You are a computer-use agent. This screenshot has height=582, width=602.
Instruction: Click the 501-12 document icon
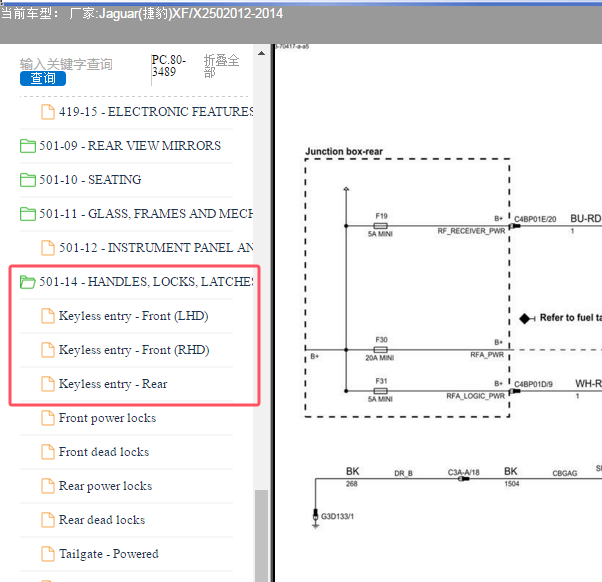48,248
